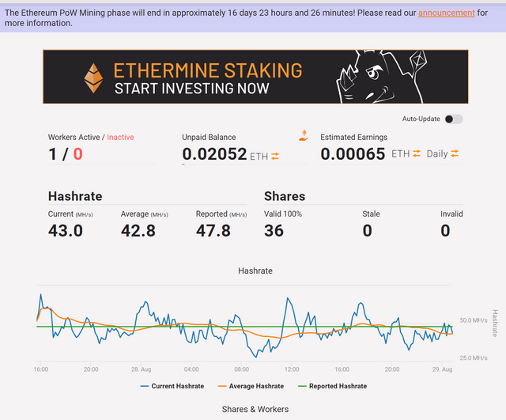Click the 50.0 MH/s y-axis label

(x=474, y=320)
